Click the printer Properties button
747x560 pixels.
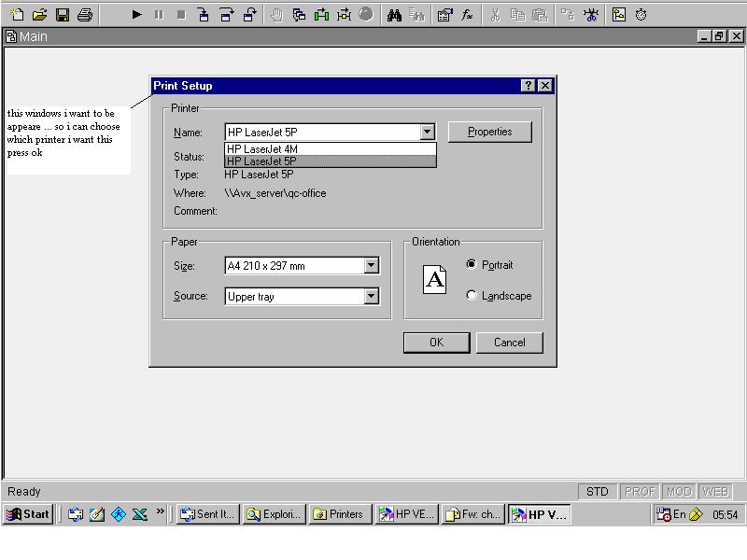coord(489,133)
